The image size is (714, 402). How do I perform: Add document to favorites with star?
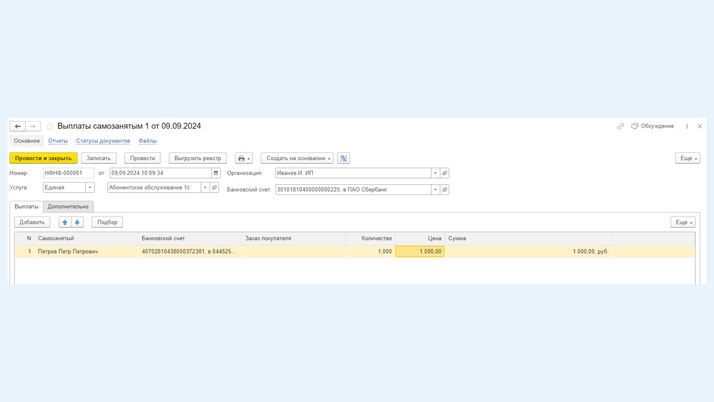[50, 127]
